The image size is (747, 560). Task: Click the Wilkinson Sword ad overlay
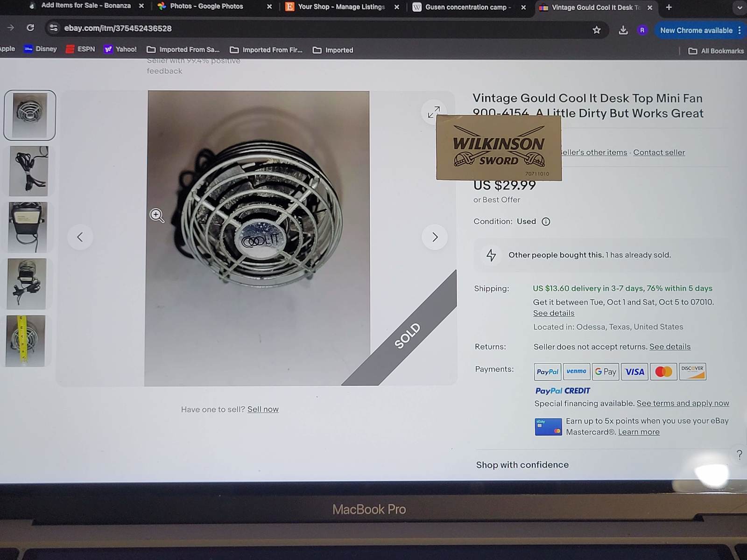coord(499,148)
